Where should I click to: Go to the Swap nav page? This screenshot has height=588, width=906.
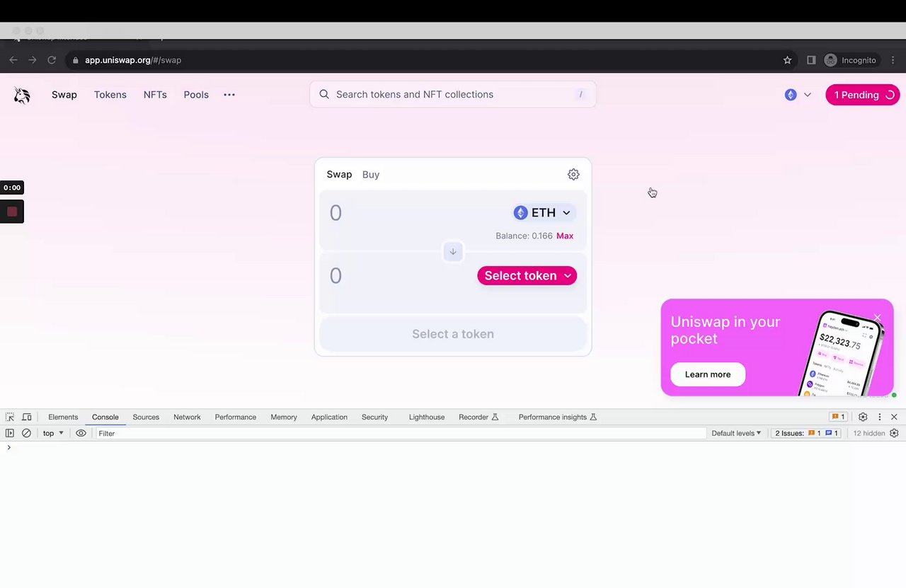click(x=64, y=95)
